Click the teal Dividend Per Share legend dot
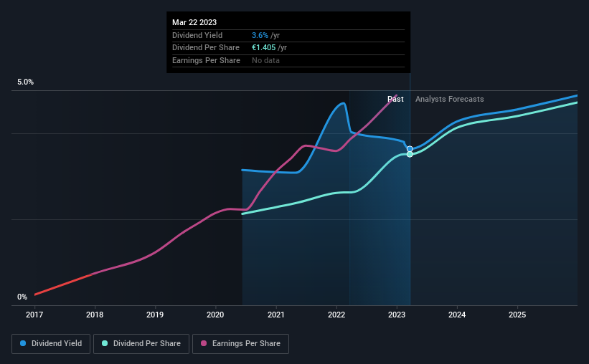Image resolution: width=589 pixels, height=364 pixels. (x=105, y=343)
